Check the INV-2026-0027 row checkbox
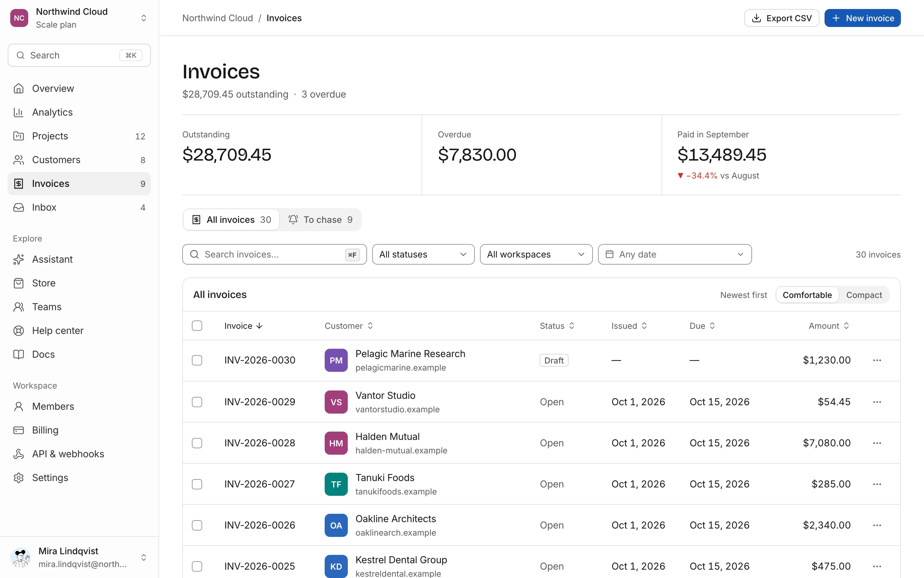This screenshot has height=578, width=924. [x=197, y=484]
